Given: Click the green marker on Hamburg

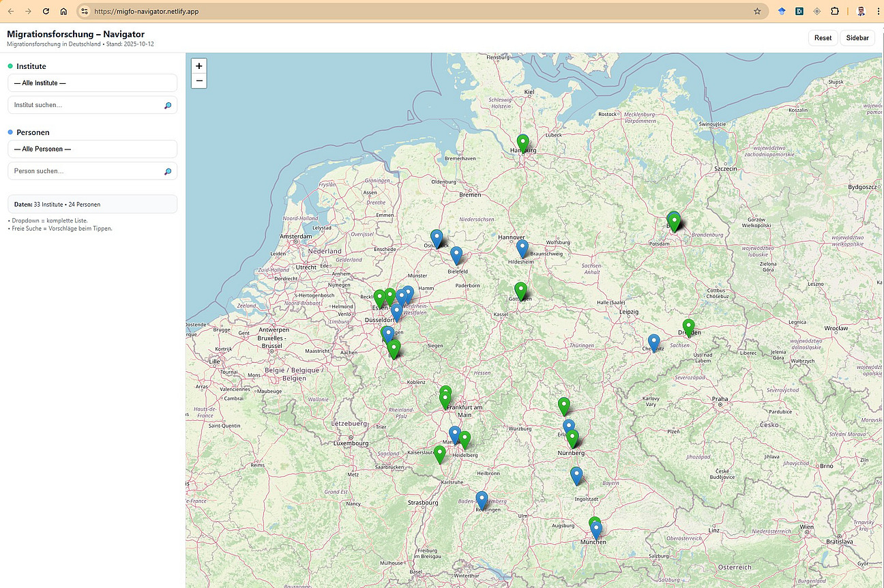Looking at the screenshot, I should pos(522,143).
